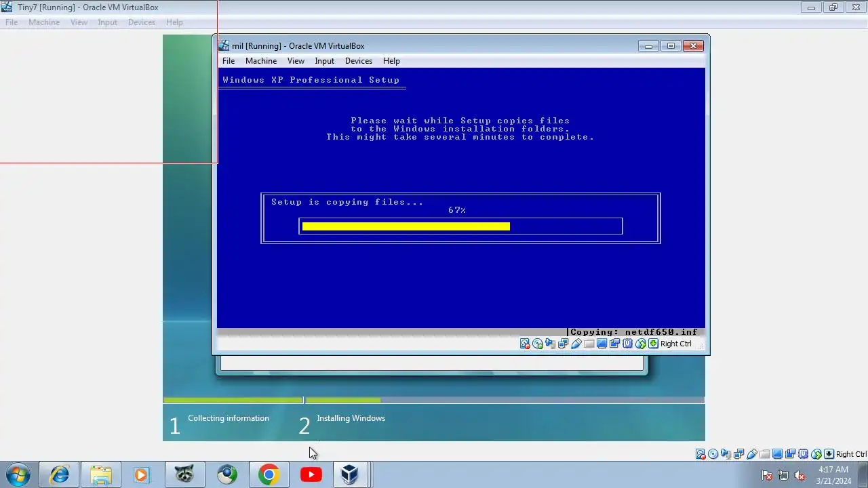Screen dimensions: 868x488
Task: Click hard disk activity icon in mil status bar
Action: tap(525, 344)
